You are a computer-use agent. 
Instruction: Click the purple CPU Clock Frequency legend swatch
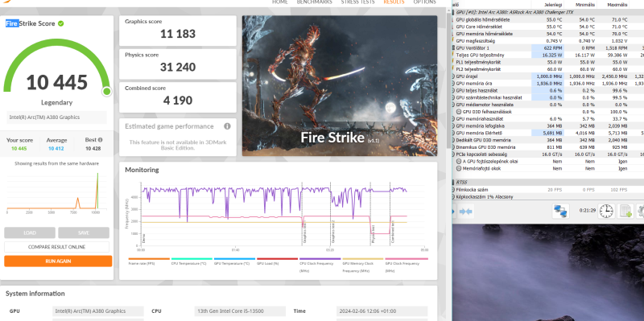(320, 259)
